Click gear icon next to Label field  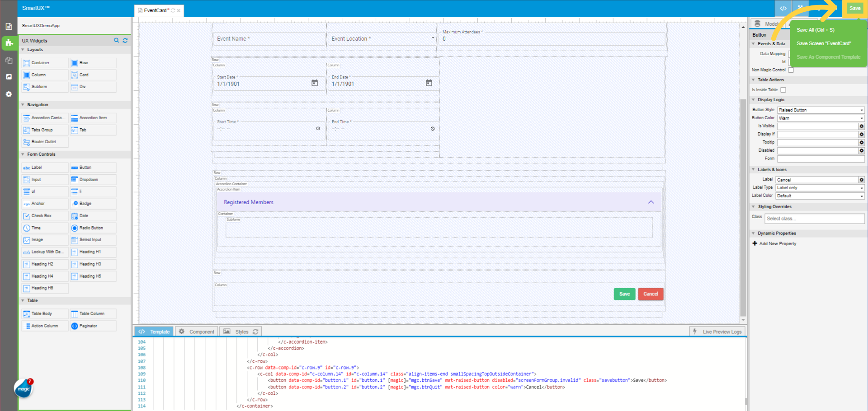tap(862, 180)
